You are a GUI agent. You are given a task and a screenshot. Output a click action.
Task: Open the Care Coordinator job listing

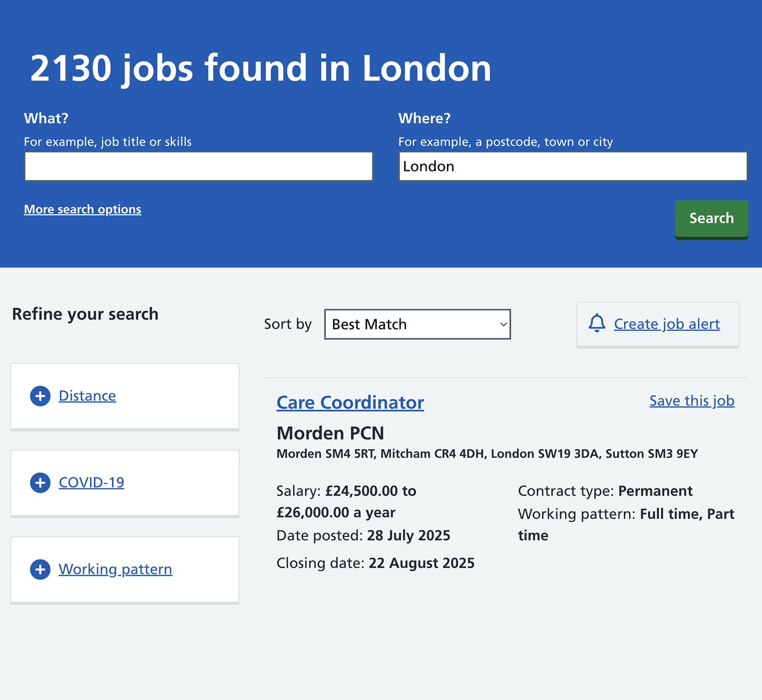click(x=350, y=403)
